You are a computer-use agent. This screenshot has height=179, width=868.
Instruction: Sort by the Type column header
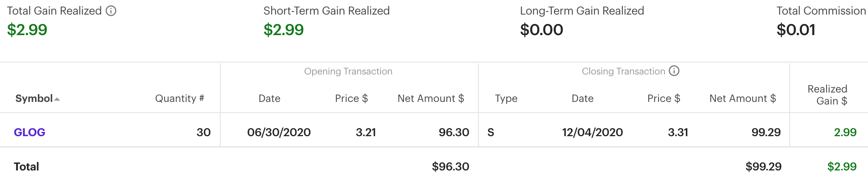(x=506, y=98)
